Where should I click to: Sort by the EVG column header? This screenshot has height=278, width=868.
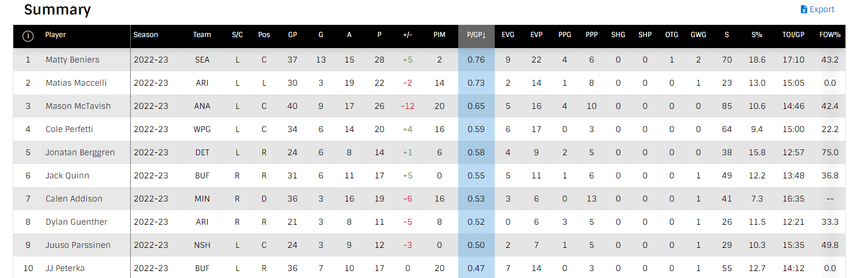click(x=508, y=35)
